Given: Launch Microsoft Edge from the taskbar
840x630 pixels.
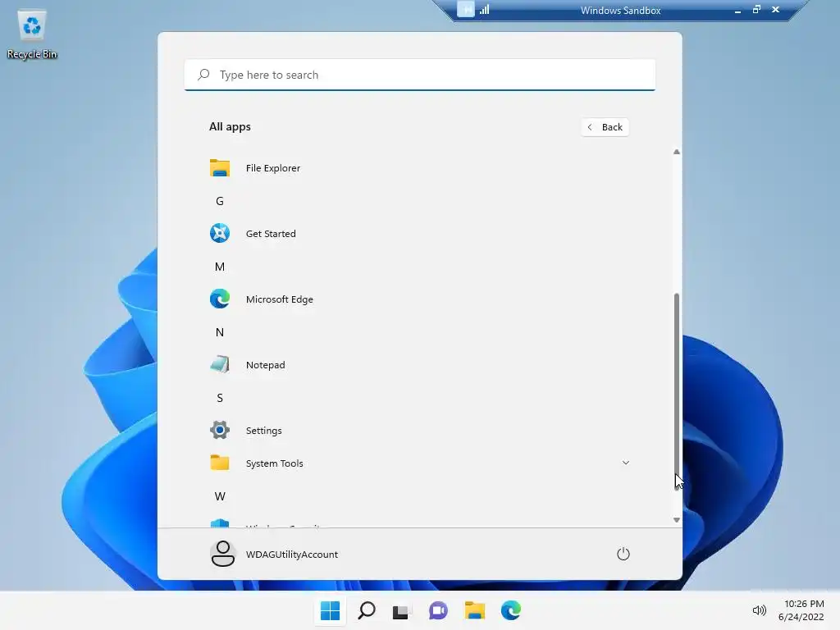Looking at the screenshot, I should tap(511, 610).
